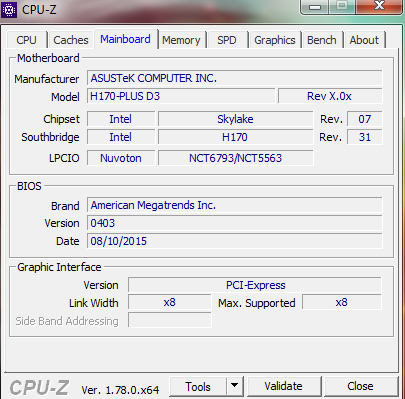This screenshot has height=399, width=405.
Task: Select the Model field H170-PLUS D3
Action: coord(181,96)
